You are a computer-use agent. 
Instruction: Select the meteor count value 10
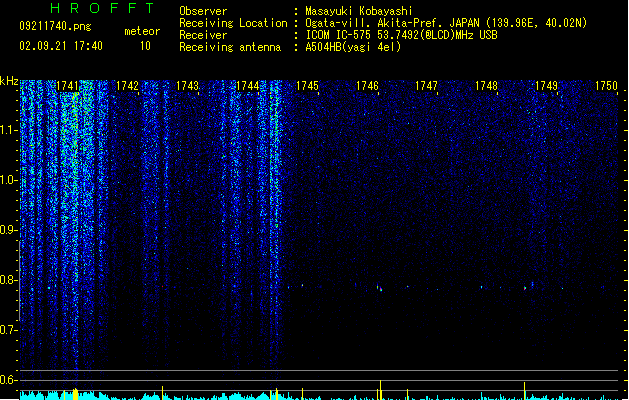pyautogui.click(x=145, y=46)
